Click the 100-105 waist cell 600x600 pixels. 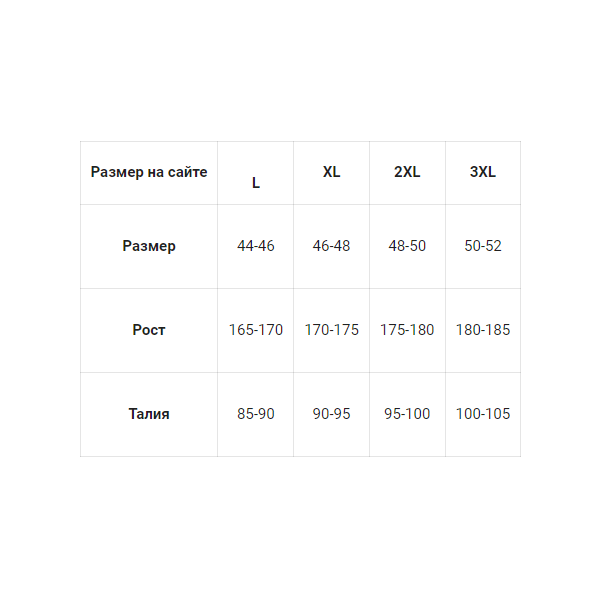[483, 414]
